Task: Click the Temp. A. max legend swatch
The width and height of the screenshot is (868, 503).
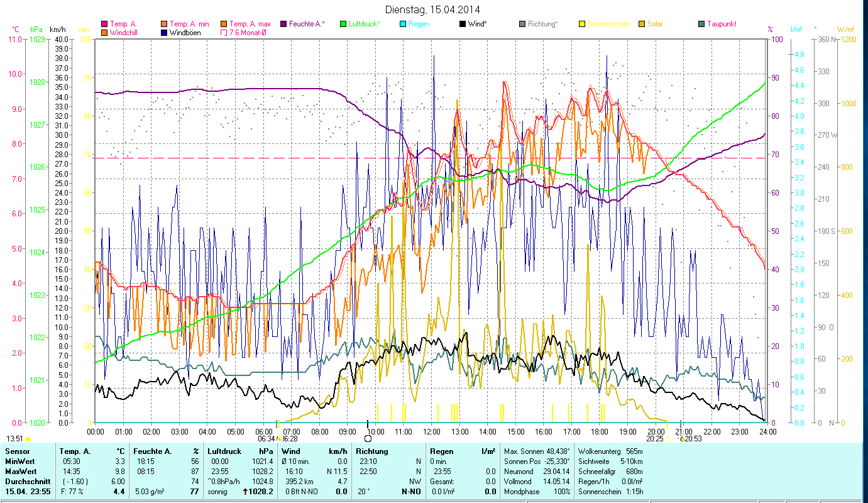Action: tap(224, 25)
